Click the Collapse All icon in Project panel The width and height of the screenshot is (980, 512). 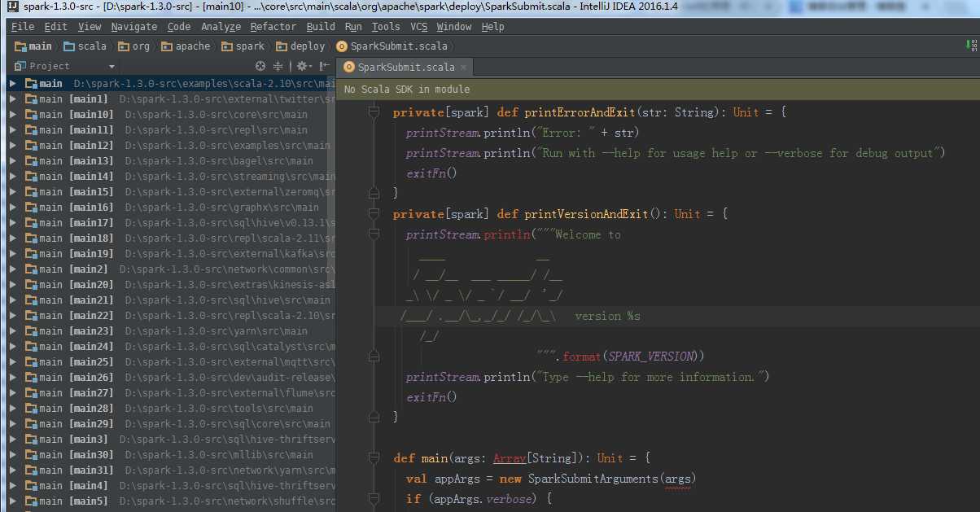(278, 66)
